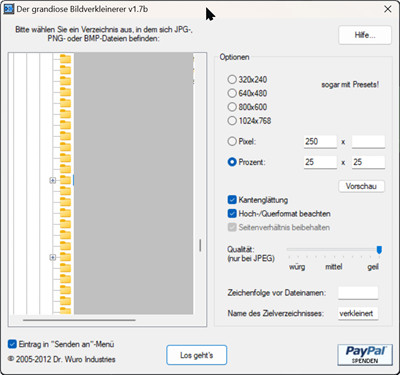Open the Hilfe... help dialog
Screen dimensions: 400x375
[x=365, y=35]
